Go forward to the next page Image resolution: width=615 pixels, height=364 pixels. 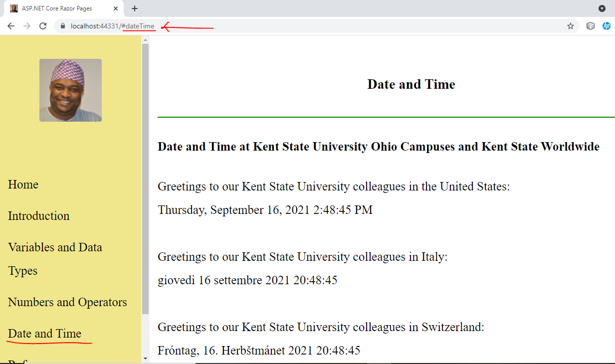point(27,26)
